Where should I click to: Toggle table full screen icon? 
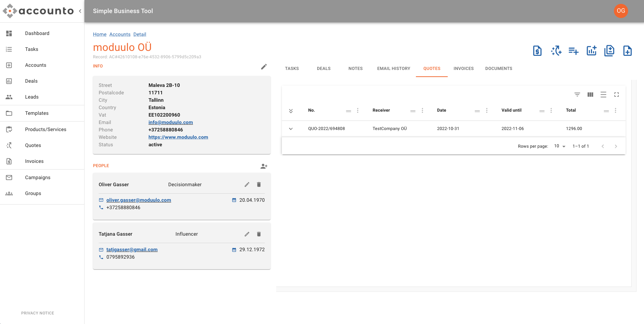pos(616,95)
